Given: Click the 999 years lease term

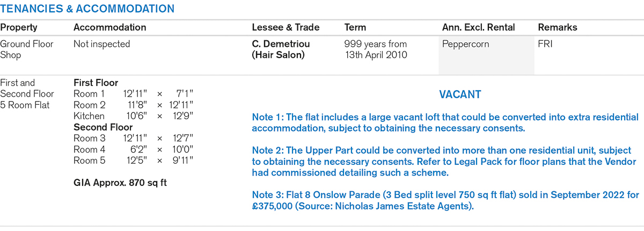Looking at the screenshot, I should (375, 49).
